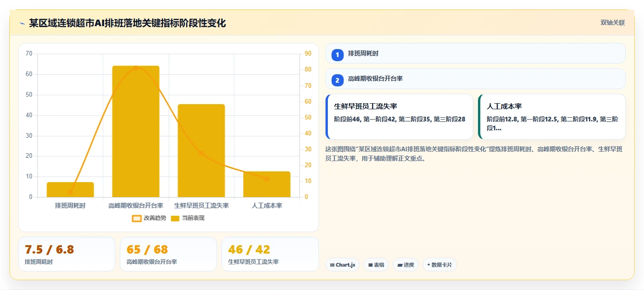Click x-axis label 生鲜早班员工流失率
This screenshot has width=644, height=290.
click(x=201, y=205)
